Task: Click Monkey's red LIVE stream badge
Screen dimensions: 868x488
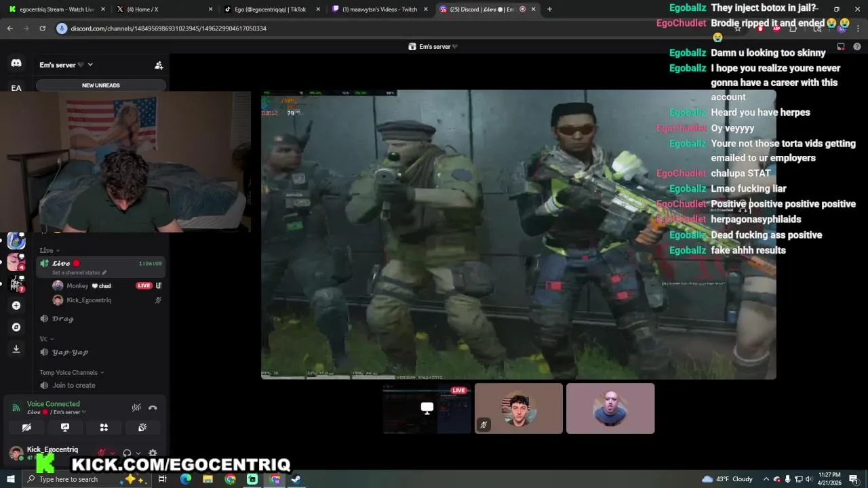Action: pyautogui.click(x=144, y=286)
